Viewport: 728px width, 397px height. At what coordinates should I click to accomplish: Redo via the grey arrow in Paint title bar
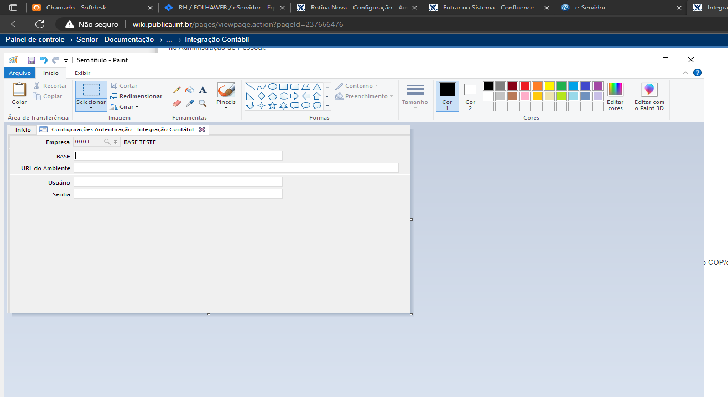pos(55,60)
